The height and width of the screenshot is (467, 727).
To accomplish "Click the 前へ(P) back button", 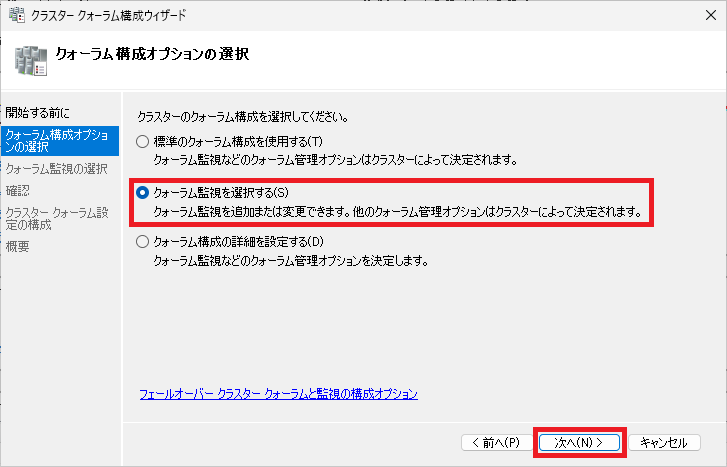I will (x=497, y=442).
